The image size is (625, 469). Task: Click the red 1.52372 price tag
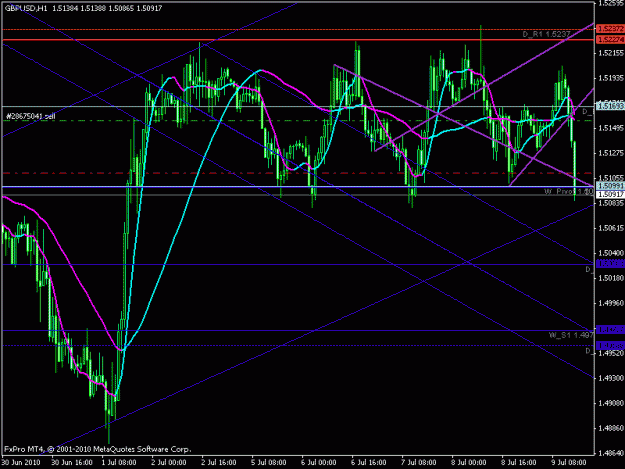pyautogui.click(x=610, y=29)
